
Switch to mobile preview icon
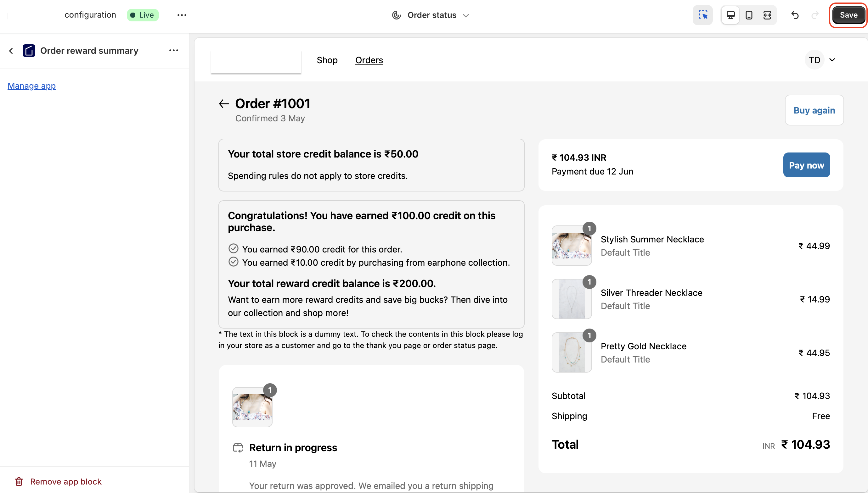749,15
